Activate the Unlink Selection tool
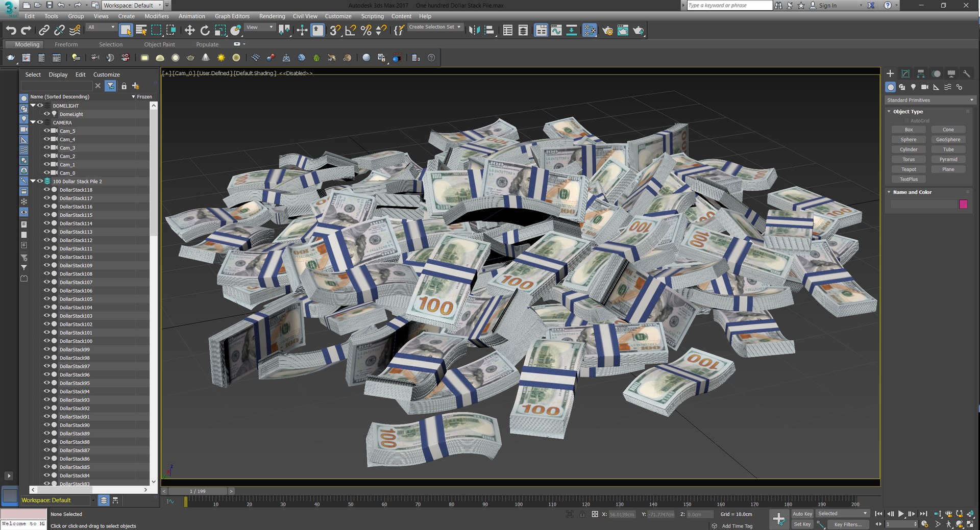This screenshot has width=980, height=530. pyautogui.click(x=59, y=31)
